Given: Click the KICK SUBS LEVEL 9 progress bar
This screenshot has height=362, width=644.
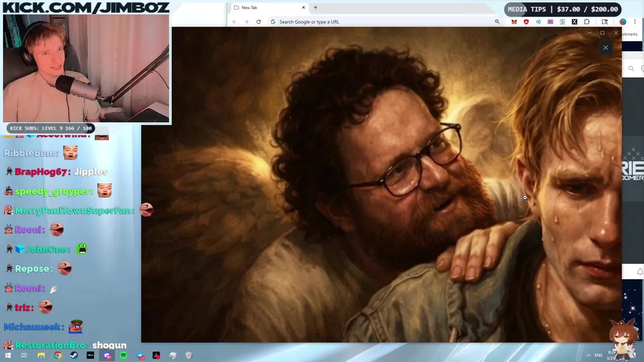Looking at the screenshot, I should click(51, 128).
